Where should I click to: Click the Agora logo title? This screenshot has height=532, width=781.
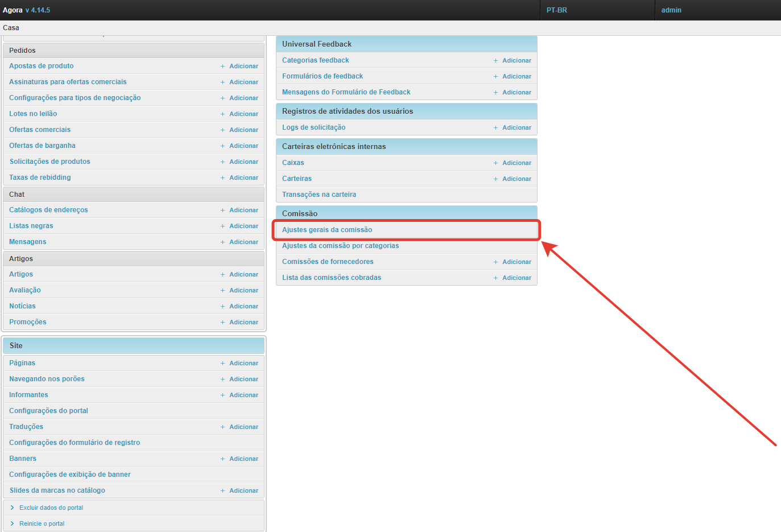pyautogui.click(x=13, y=10)
